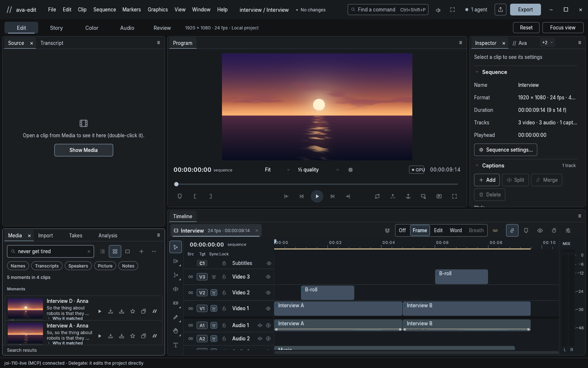Toggle lock on Video 1 track
Screen dimensions: 588x368
224,309
